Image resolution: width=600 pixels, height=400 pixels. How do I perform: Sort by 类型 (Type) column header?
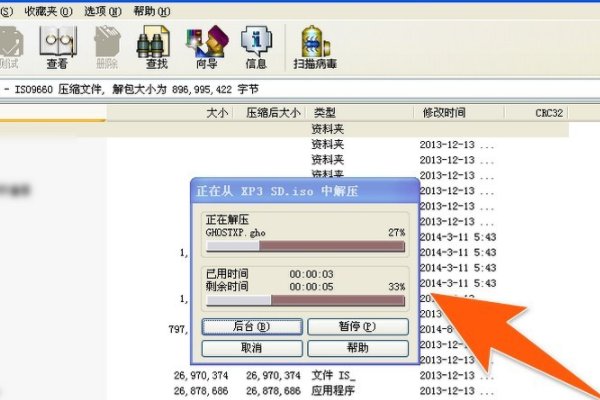[x=324, y=113]
